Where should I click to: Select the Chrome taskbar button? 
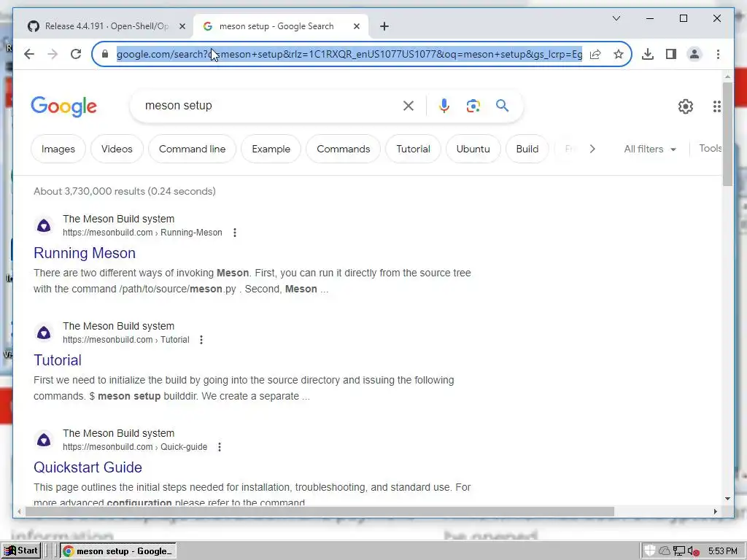(118, 551)
